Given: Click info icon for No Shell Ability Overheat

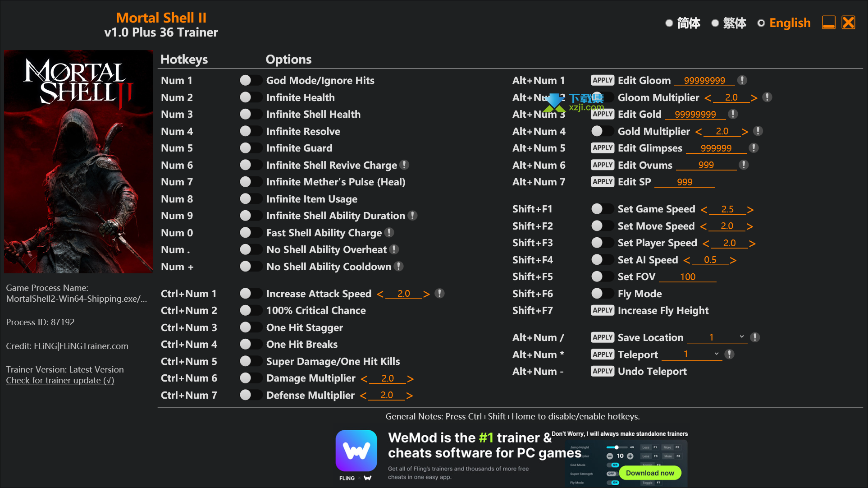Looking at the screenshot, I should (394, 249).
